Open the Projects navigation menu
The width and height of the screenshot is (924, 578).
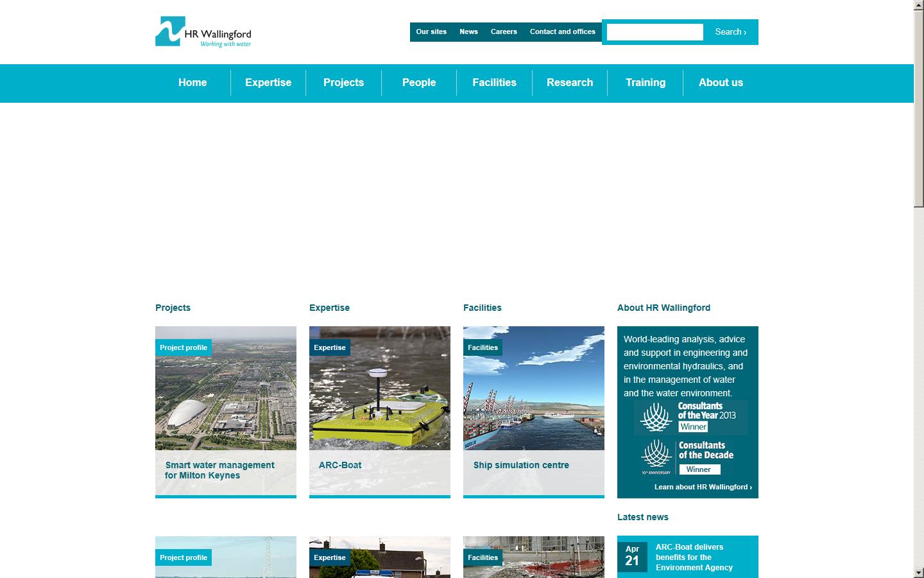(x=343, y=82)
